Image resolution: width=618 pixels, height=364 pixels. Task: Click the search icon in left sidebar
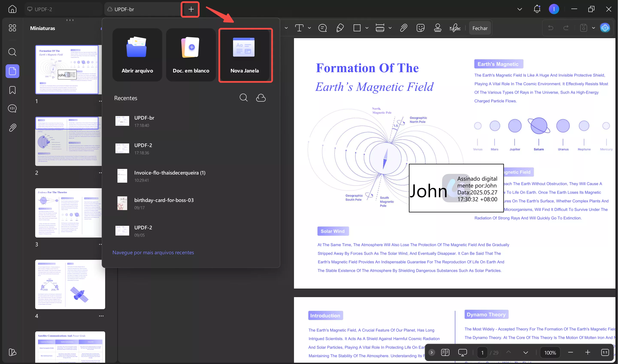[x=12, y=52]
